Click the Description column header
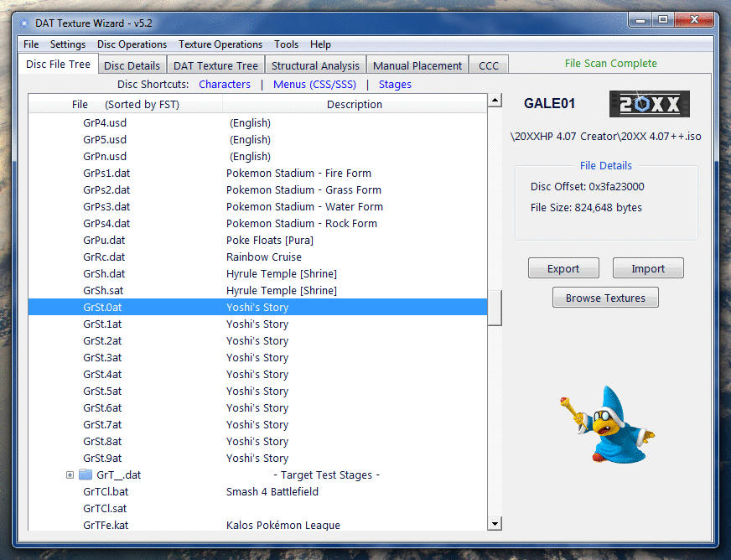The height and width of the screenshot is (560, 731). pos(355,105)
